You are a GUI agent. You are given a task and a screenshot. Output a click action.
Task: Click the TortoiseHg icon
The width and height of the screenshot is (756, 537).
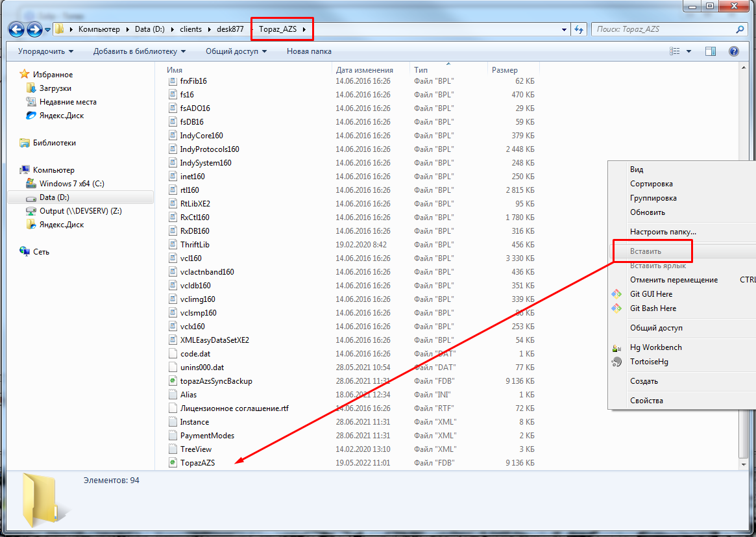coord(616,362)
